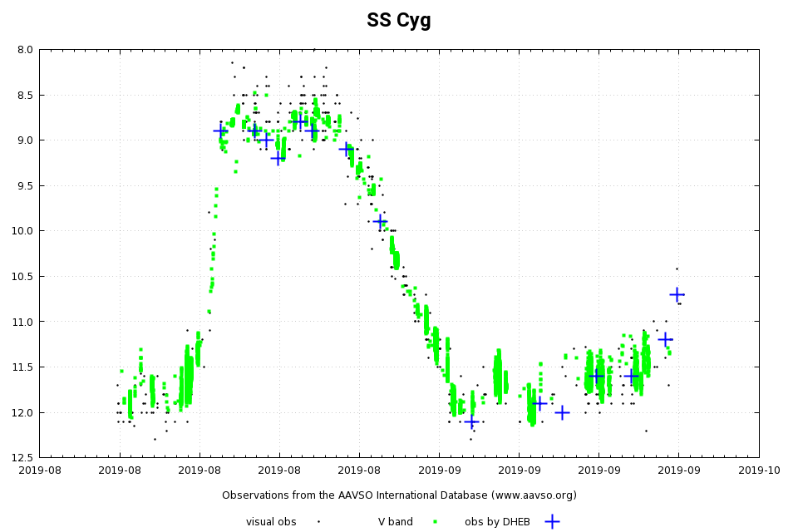The width and height of the screenshot is (798, 532).
Task: Click the 9.5 y-axis tick label
Action: click(x=25, y=185)
